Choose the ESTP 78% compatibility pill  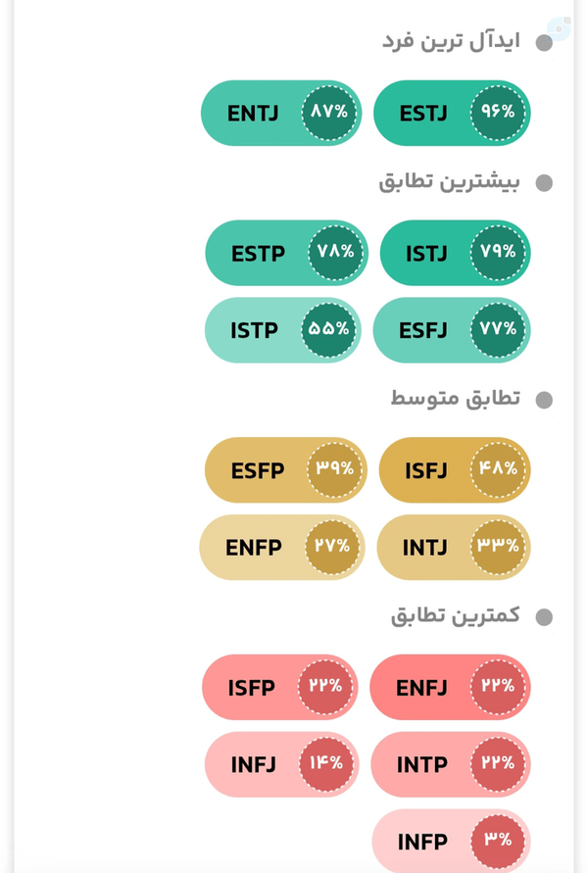[x=286, y=254]
